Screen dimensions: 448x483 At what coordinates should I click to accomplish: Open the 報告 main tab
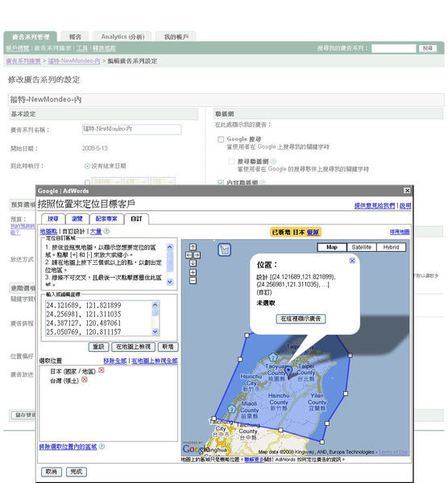tap(75, 37)
